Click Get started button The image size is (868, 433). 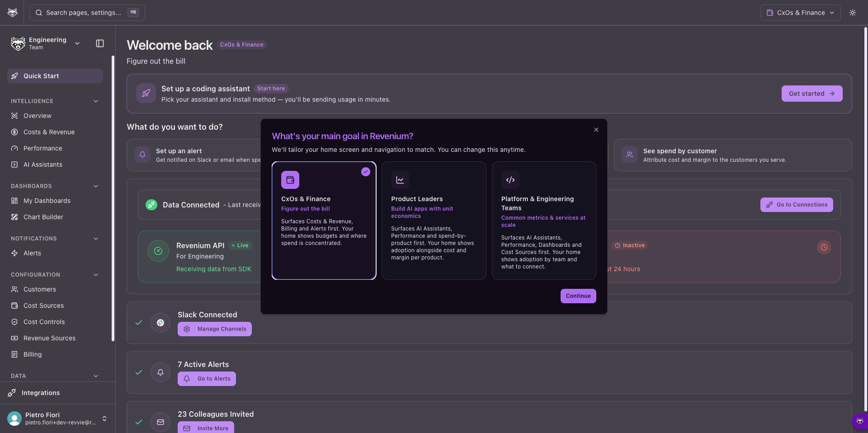(812, 94)
